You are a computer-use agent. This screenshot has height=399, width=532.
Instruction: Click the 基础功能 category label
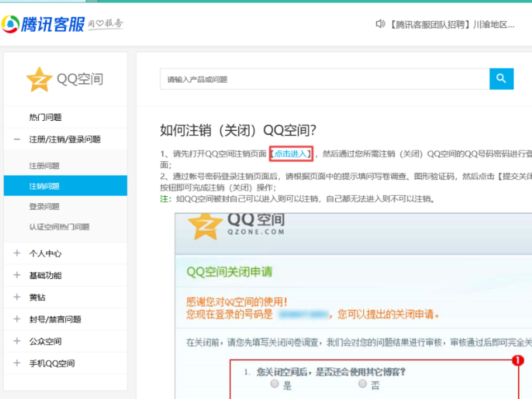(45, 275)
